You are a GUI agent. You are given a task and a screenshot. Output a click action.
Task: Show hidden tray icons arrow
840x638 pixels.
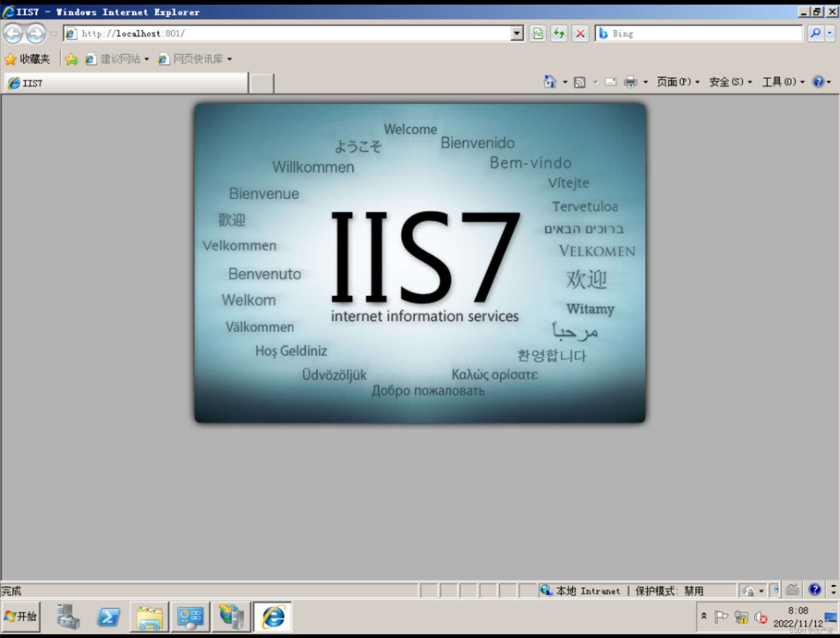(x=704, y=616)
